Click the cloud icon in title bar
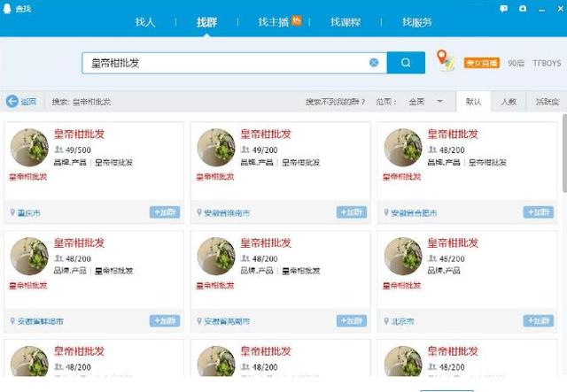Image resolution: width=567 pixels, height=392 pixels. [x=523, y=8]
